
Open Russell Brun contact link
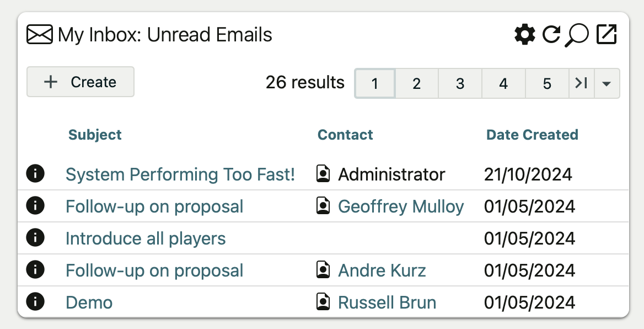click(387, 303)
